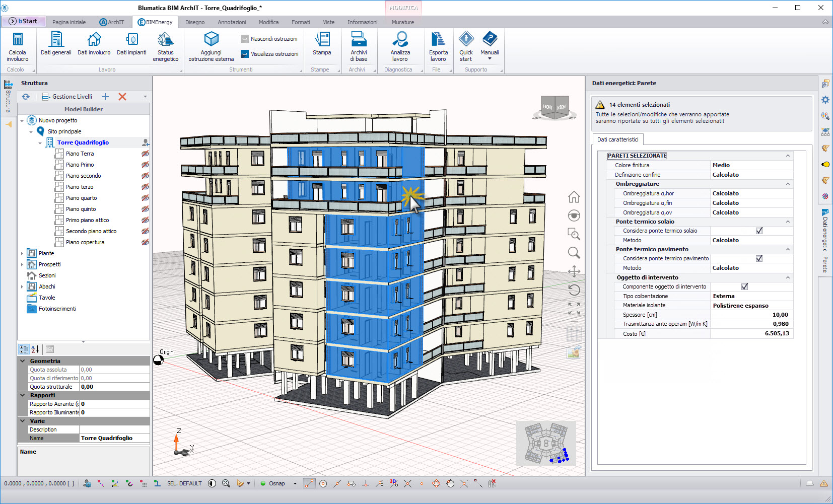Viewport: 833px width, 504px height.
Task: Select the Sezioni tree item
Action: (47, 275)
